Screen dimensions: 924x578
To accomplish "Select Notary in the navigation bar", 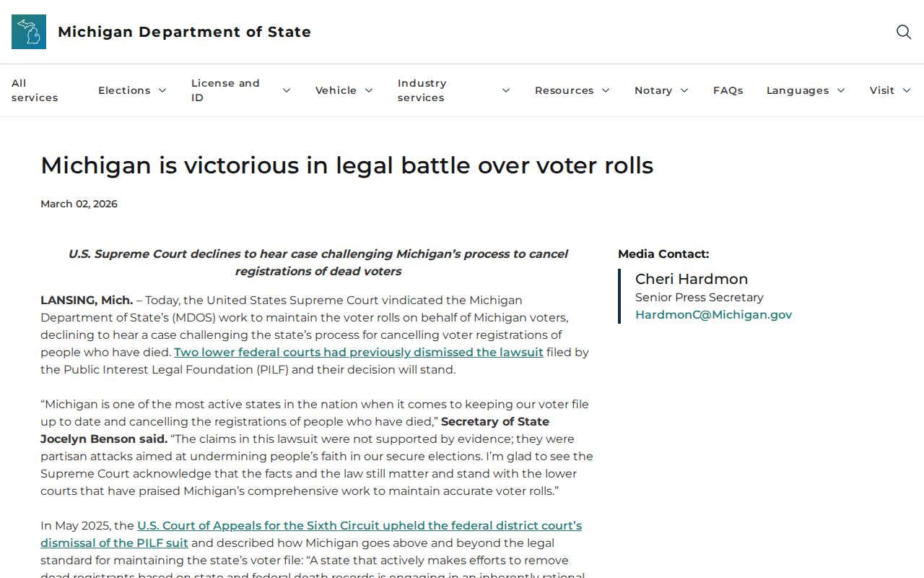I will coord(653,90).
